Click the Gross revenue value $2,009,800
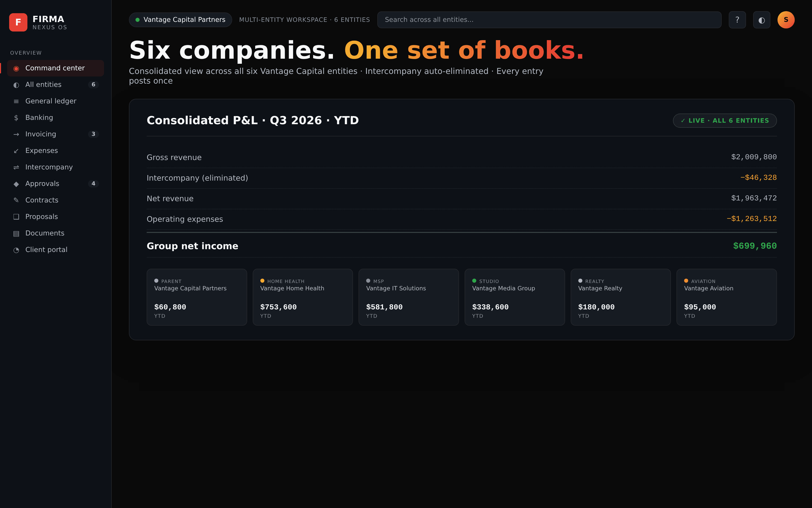 pos(754,157)
